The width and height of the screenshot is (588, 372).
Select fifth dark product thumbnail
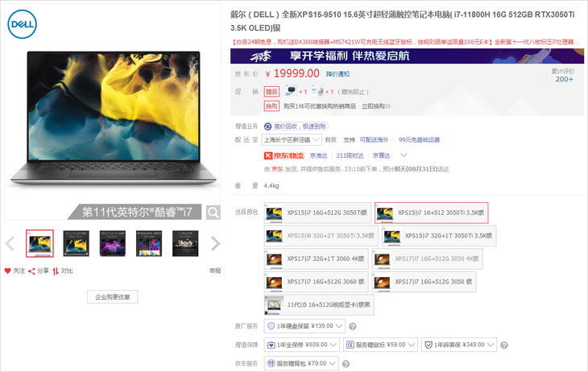[185, 243]
